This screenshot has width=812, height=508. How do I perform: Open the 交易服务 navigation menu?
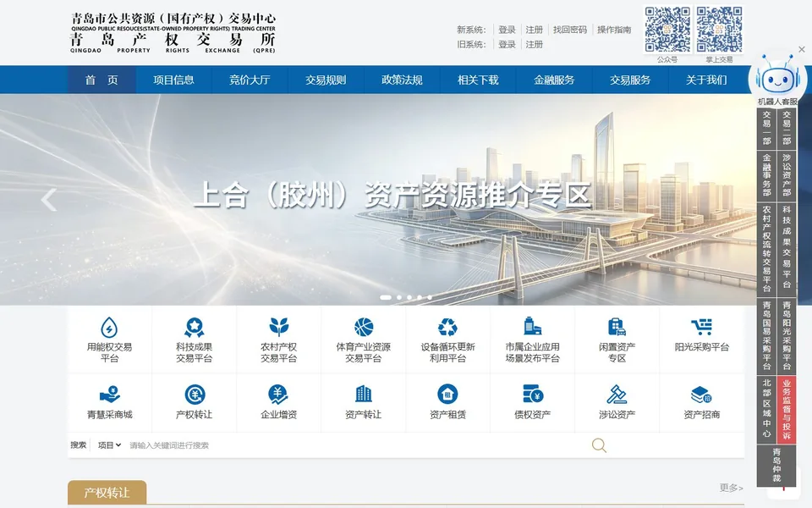630,80
